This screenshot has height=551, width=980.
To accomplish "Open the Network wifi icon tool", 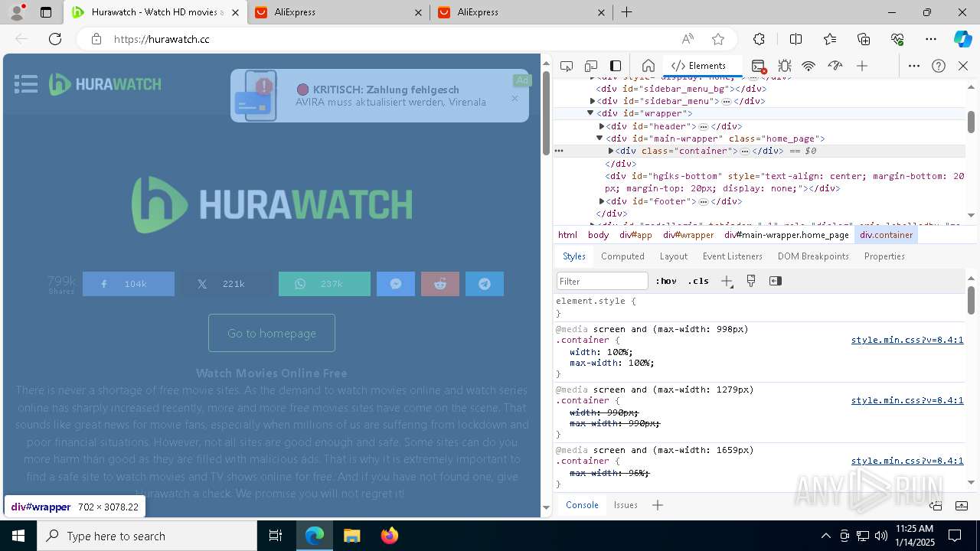I will click(x=808, y=66).
